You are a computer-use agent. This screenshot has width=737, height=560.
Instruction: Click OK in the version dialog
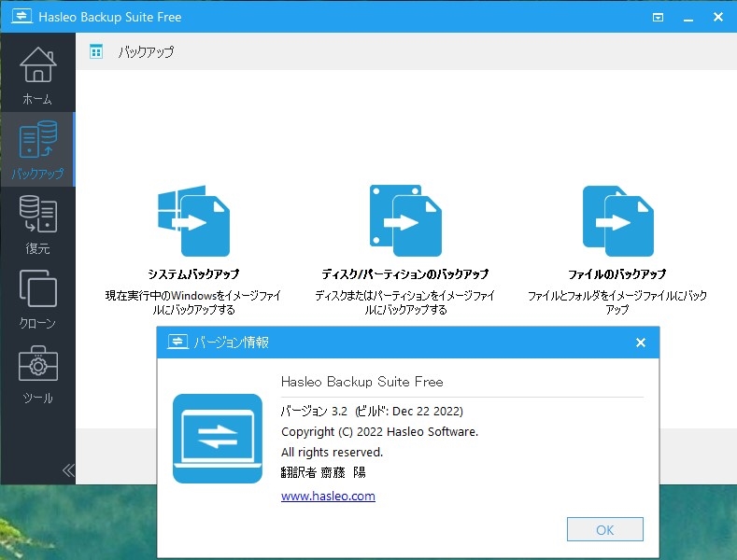tap(605, 529)
